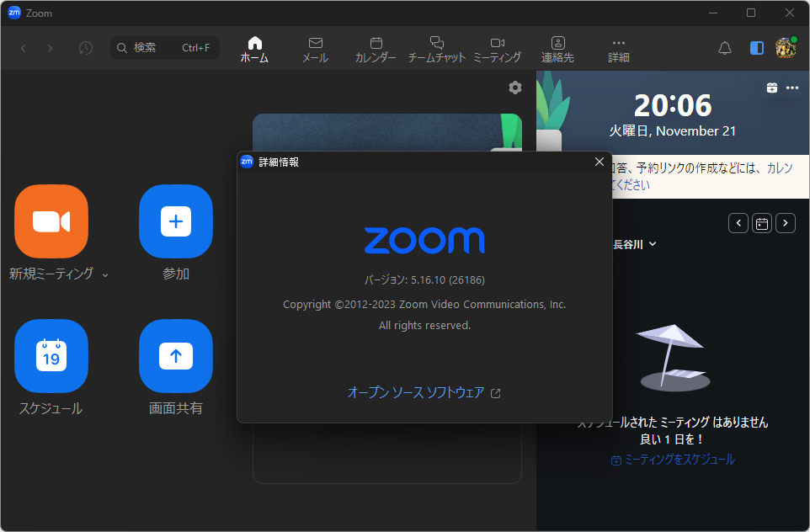Open the メール section
This screenshot has height=532, width=810.
pos(315,48)
